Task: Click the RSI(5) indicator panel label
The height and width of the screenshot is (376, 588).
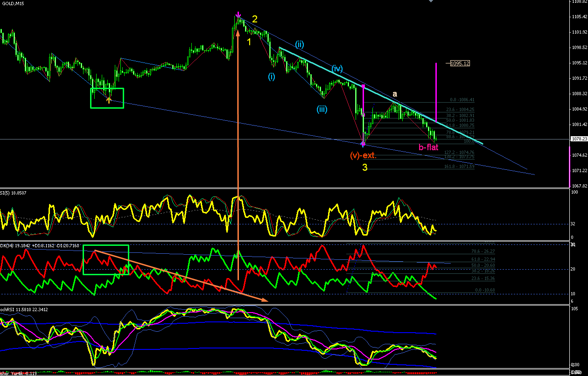Action: [14, 192]
